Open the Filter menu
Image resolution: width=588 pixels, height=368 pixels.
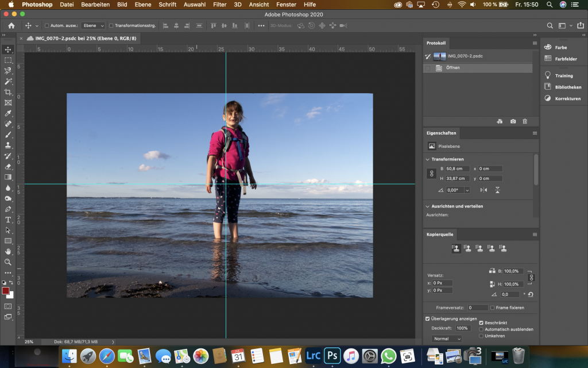pyautogui.click(x=219, y=5)
